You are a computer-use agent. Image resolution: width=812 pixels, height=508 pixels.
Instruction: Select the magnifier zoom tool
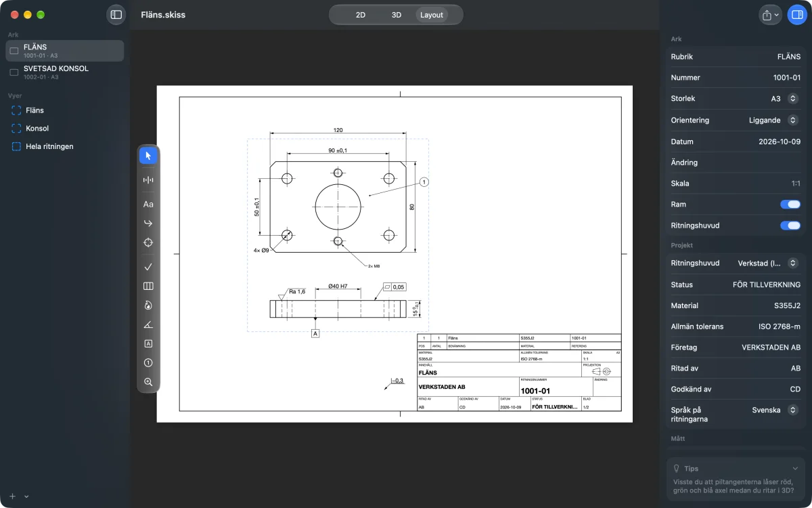(148, 382)
